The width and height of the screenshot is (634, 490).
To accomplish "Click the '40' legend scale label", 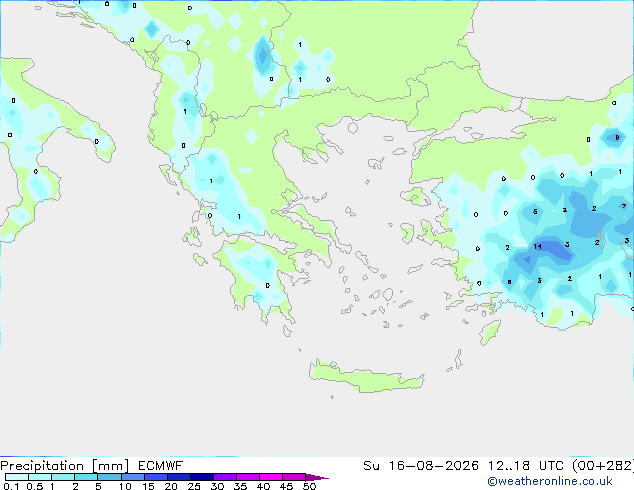I will coord(263,486).
